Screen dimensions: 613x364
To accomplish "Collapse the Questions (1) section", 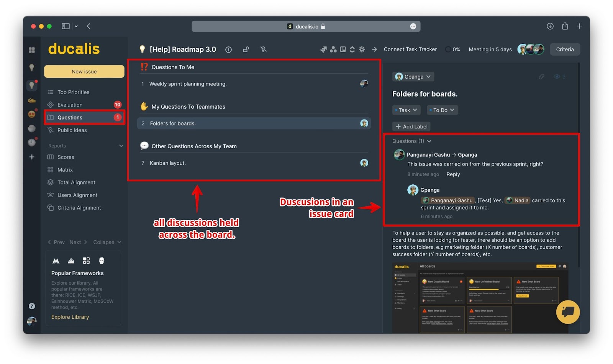I will point(412,141).
